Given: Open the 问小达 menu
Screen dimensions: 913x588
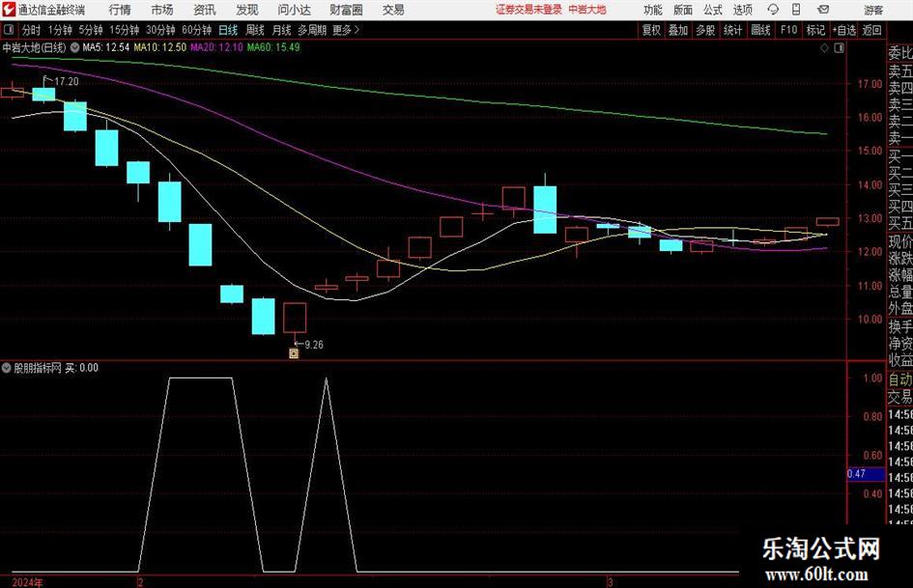Looking at the screenshot, I should pyautogui.click(x=294, y=10).
